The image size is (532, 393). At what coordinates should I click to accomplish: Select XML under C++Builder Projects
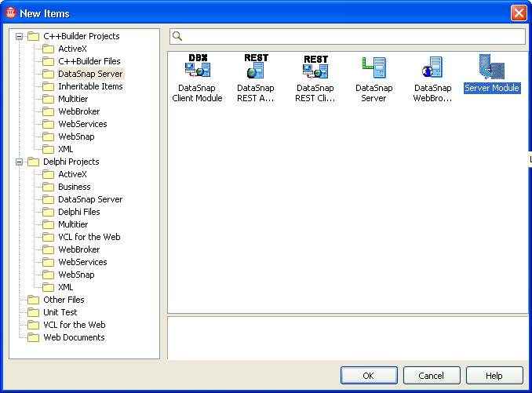coord(65,149)
